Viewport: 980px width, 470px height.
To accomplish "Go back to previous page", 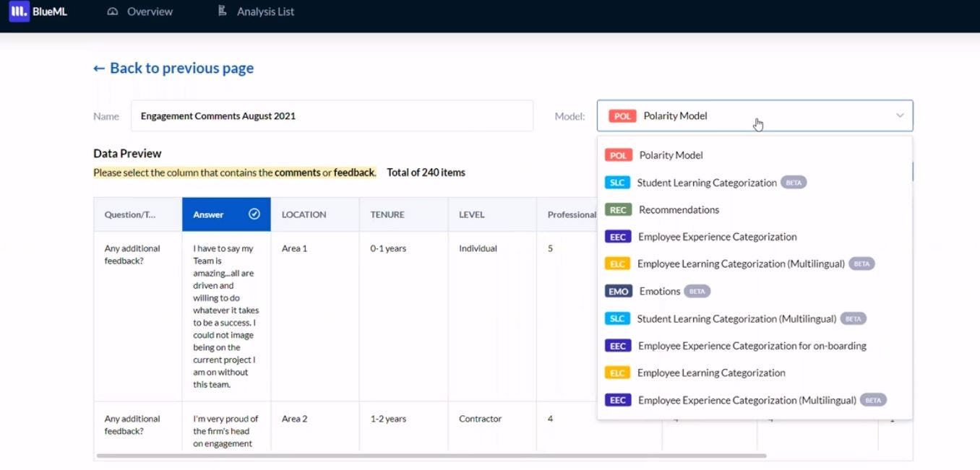I will 173,68.
